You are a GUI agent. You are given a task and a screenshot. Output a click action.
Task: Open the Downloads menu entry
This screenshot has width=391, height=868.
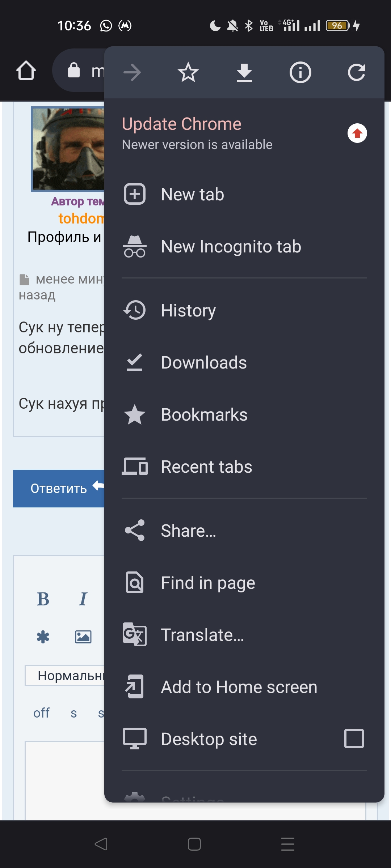coord(203,362)
